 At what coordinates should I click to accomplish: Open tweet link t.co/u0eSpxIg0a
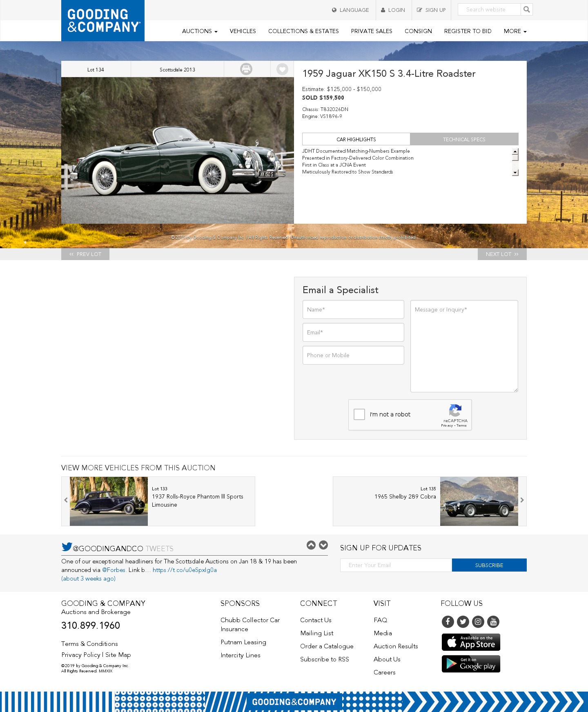click(185, 570)
